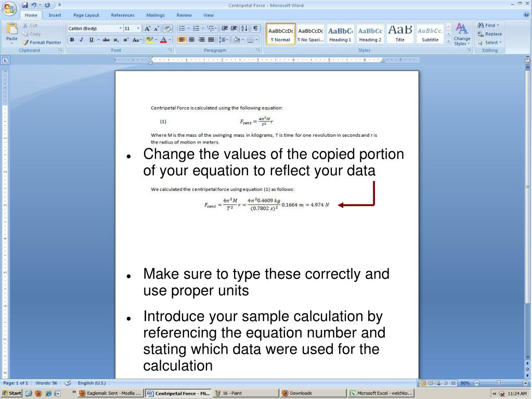The height and width of the screenshot is (399, 532).
Task: Show paragraph marks
Action: [x=255, y=29]
